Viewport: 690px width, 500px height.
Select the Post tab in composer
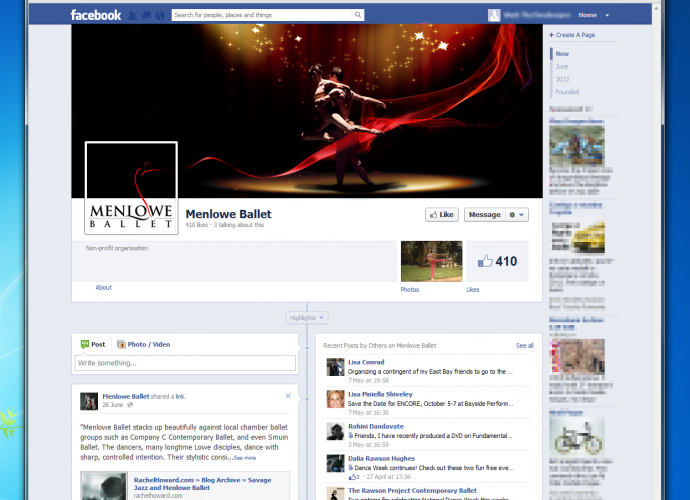92,344
